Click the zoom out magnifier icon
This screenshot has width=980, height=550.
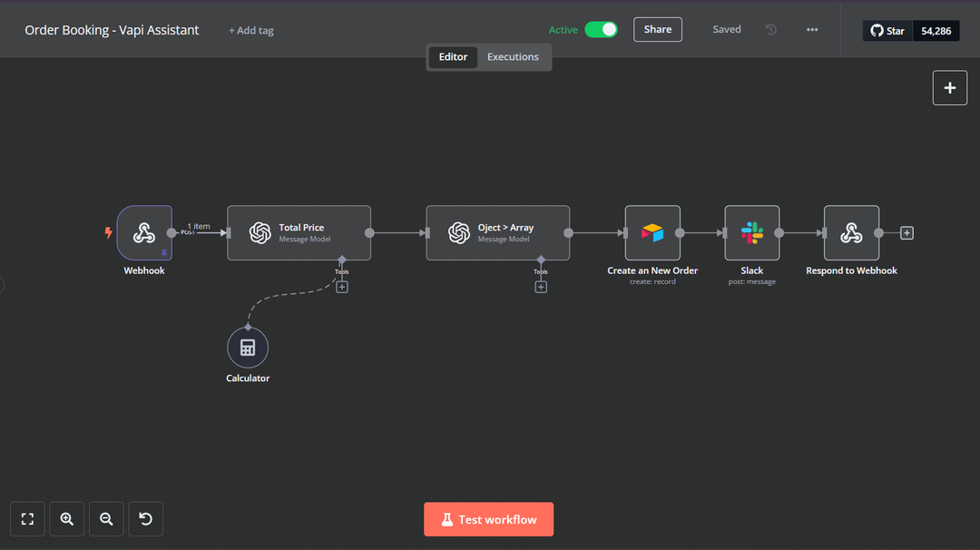click(106, 518)
